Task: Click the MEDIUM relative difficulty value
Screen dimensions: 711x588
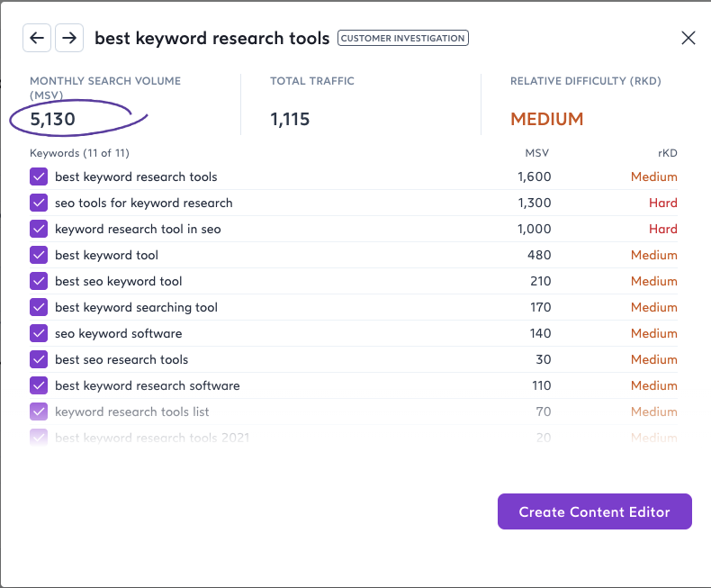Action: pos(547,119)
